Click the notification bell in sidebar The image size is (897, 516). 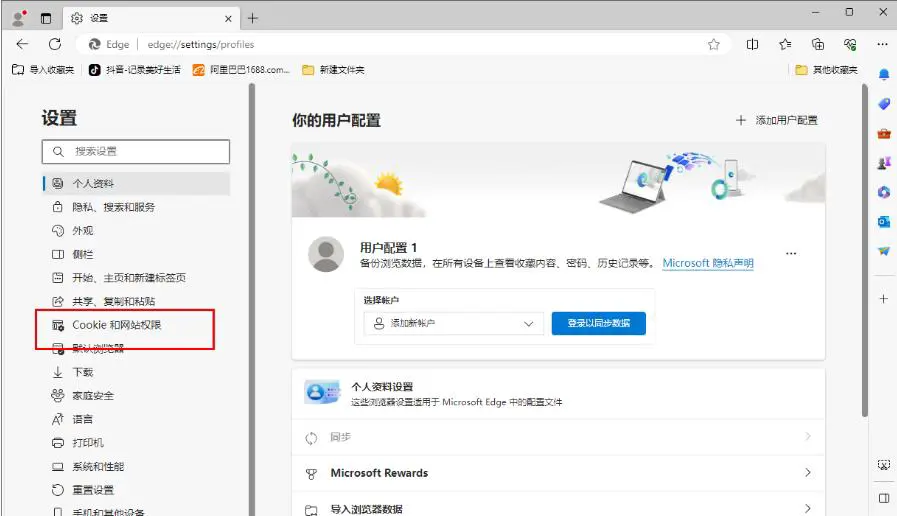884,74
